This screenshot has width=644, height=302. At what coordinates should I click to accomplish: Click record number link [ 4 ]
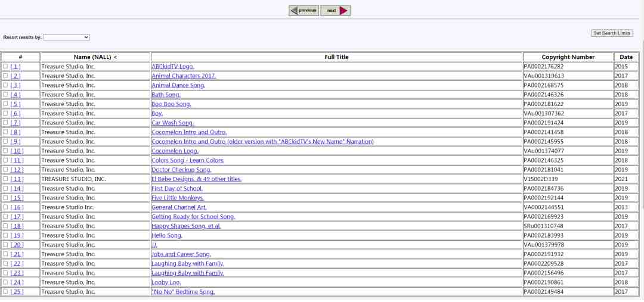16,95
